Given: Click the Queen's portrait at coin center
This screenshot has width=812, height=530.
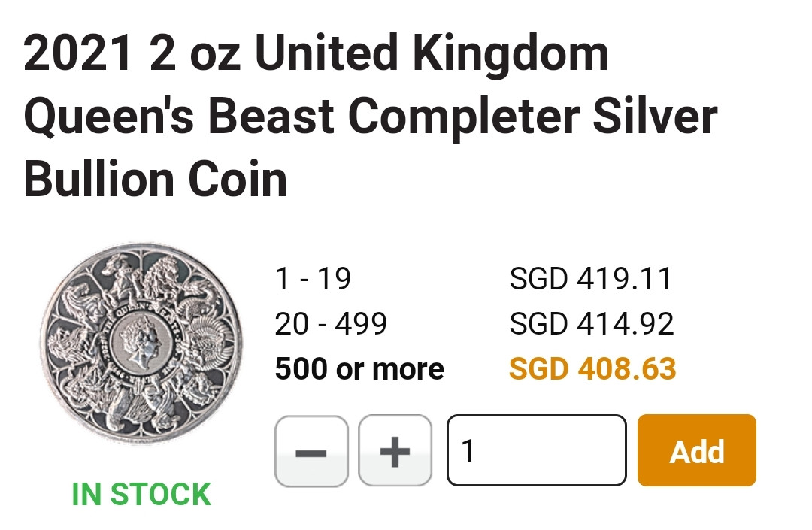Looking at the screenshot, I should pos(144,346).
